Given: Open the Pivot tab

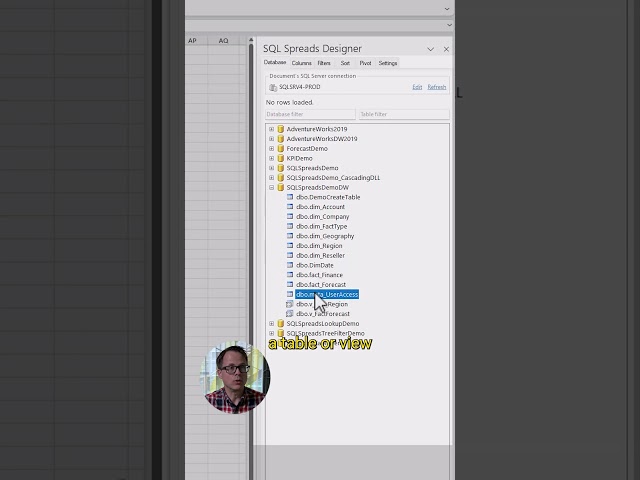Looking at the screenshot, I should click(365, 63).
